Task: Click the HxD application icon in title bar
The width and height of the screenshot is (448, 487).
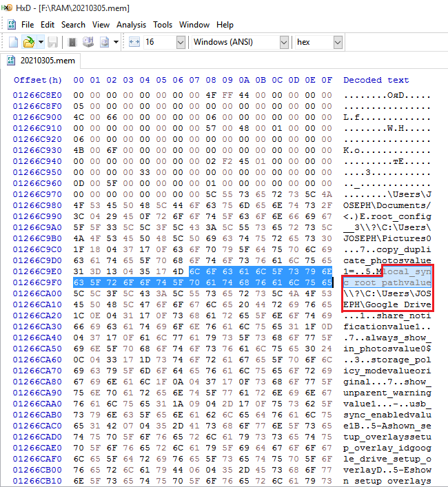Action: pyautogui.click(x=6, y=8)
